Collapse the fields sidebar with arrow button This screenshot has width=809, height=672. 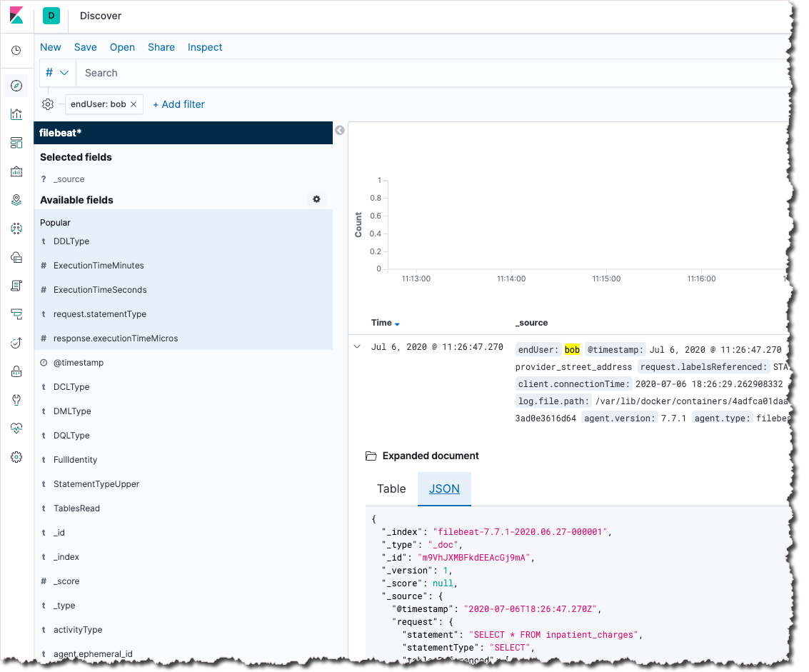[339, 130]
